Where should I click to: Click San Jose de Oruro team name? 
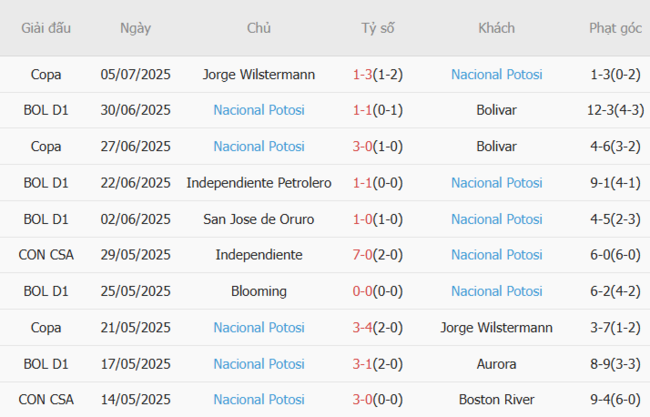coord(259,219)
